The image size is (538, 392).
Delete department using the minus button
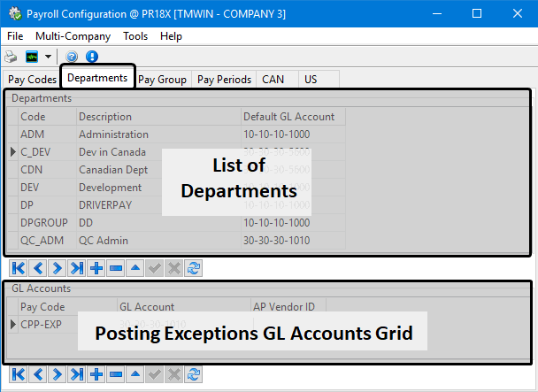click(115, 268)
